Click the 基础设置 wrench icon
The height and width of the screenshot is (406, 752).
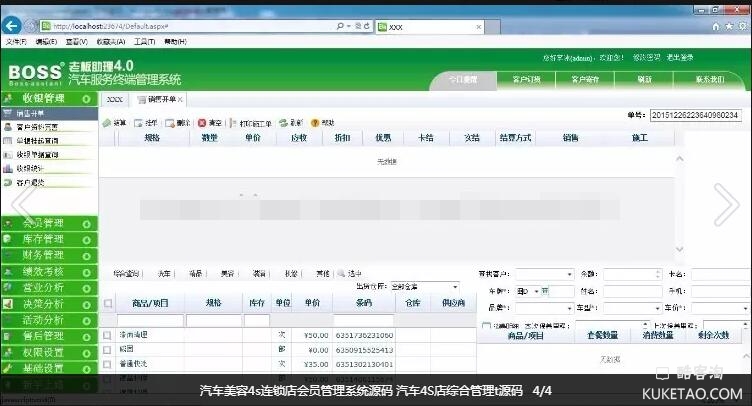8,369
